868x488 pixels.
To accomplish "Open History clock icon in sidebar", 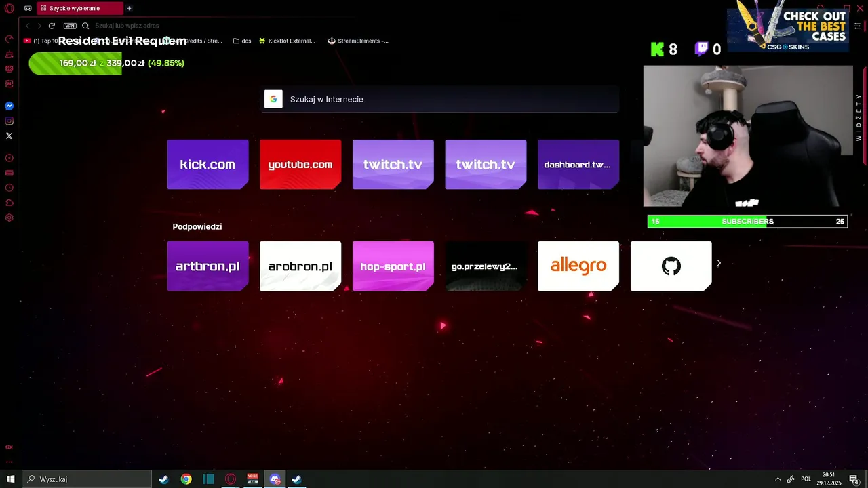I will (x=9, y=188).
